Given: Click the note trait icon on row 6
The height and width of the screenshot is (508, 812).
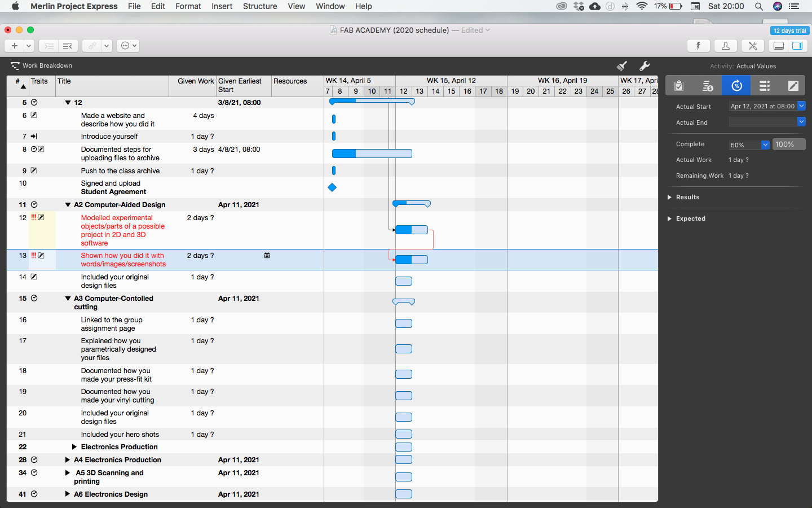Looking at the screenshot, I should [34, 115].
